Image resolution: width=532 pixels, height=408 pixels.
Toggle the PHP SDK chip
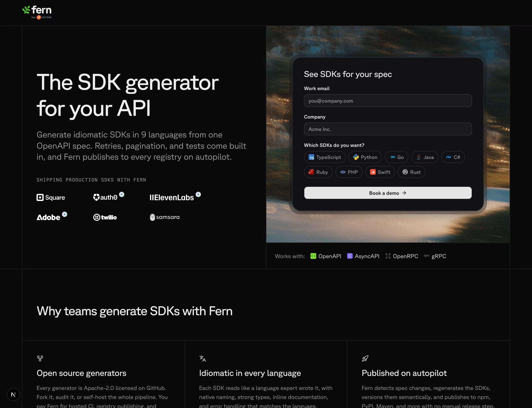[349, 172]
